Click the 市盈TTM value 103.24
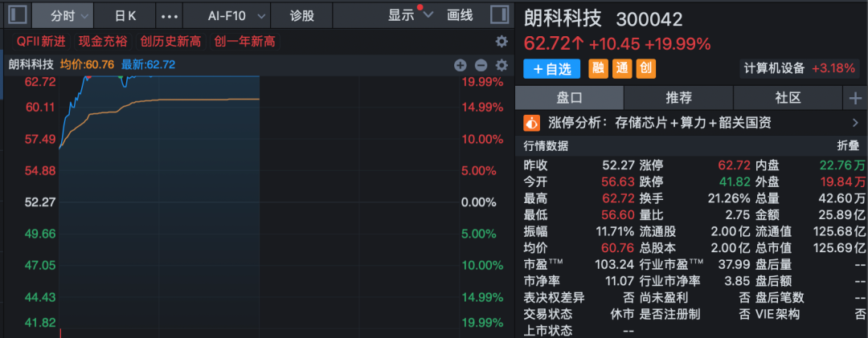The image size is (868, 338). click(615, 264)
